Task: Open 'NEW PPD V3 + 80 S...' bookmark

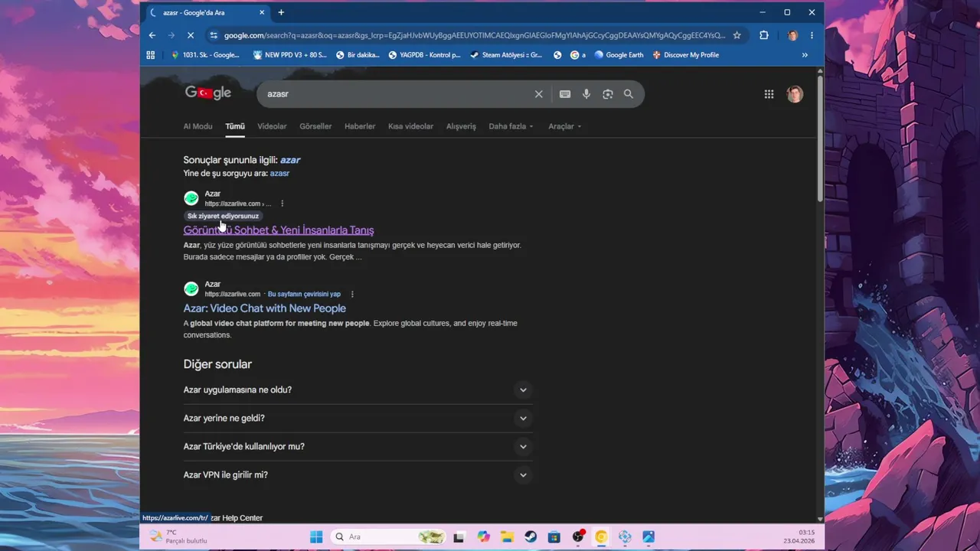Action: (x=289, y=55)
